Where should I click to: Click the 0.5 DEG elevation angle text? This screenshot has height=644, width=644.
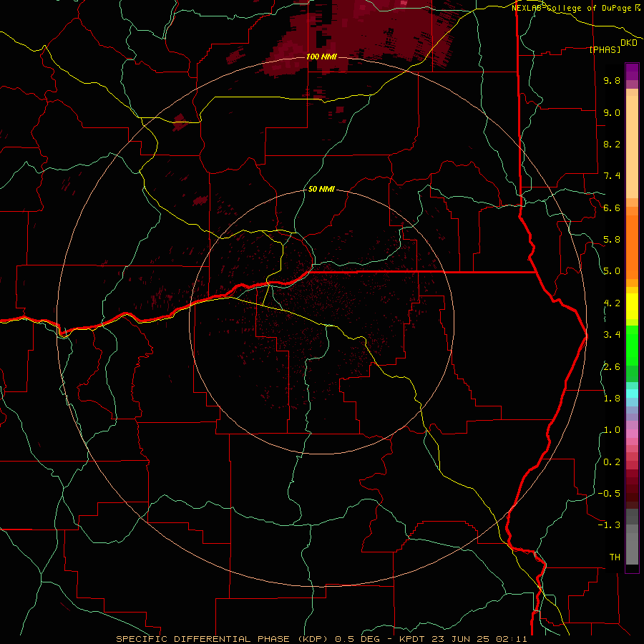pos(357,639)
